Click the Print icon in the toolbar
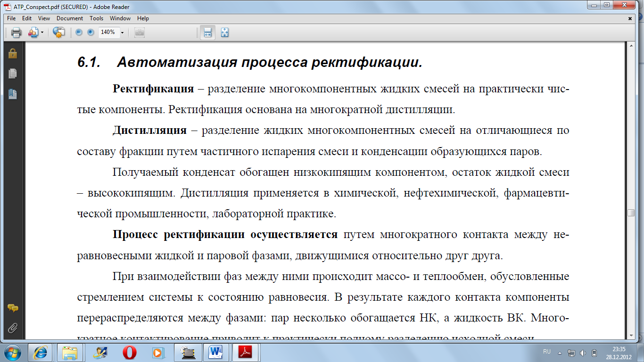 click(x=16, y=33)
